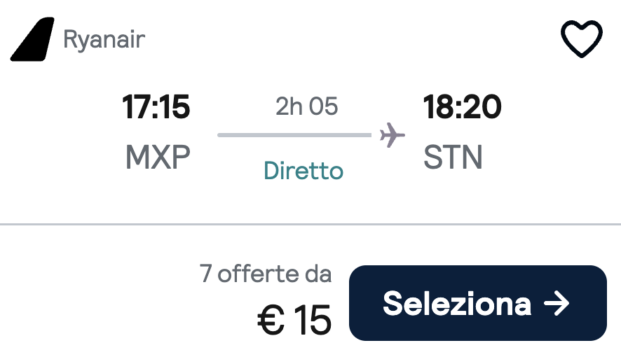
Task: Click the 2h 05 flight duration
Action: [306, 106]
